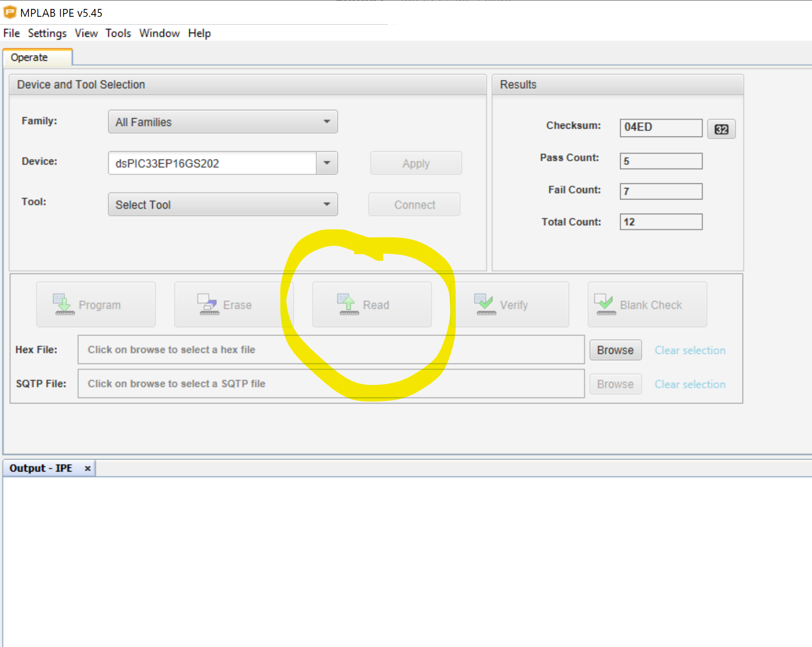Click the Hex File path field
This screenshot has height=647, width=812.
click(x=331, y=350)
